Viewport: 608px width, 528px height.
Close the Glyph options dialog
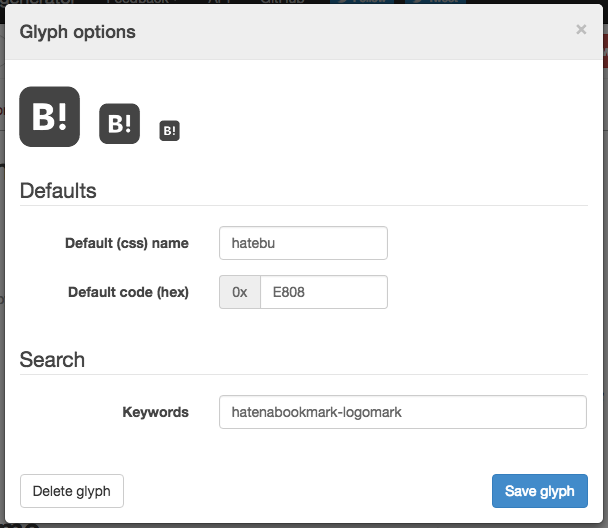click(x=581, y=30)
